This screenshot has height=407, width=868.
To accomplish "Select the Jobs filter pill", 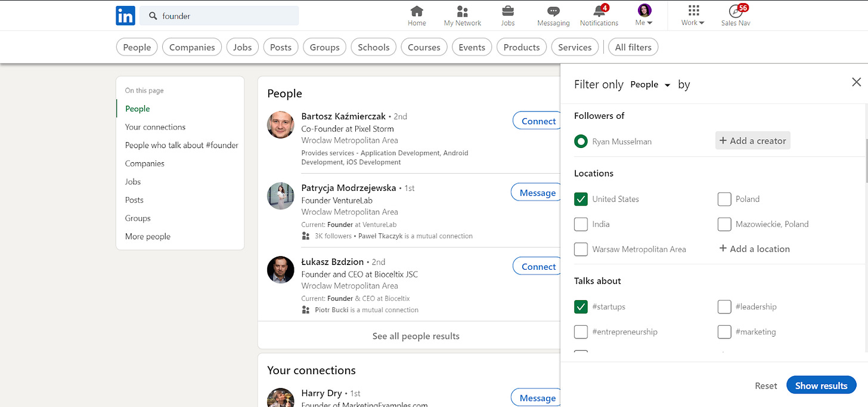I will pos(242,47).
